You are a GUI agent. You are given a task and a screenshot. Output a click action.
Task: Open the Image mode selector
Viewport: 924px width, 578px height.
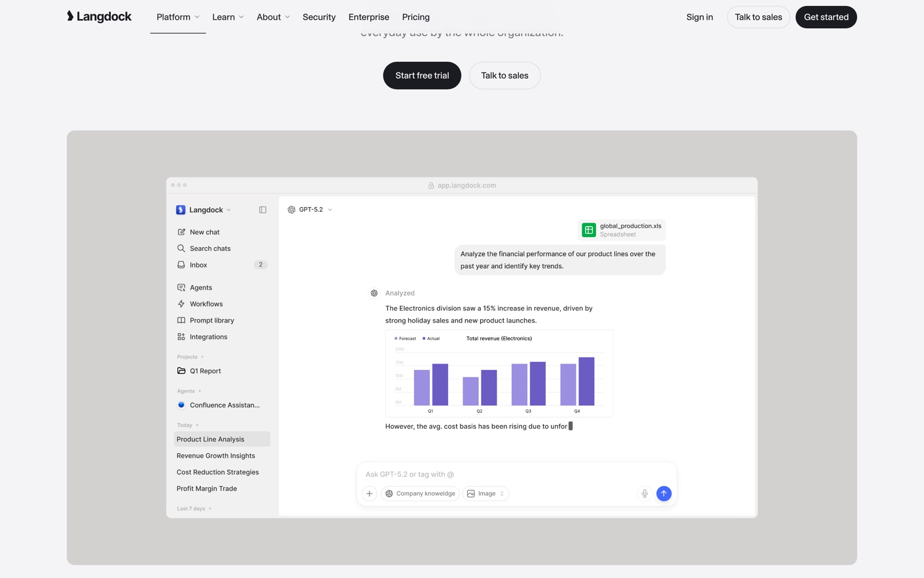tap(486, 494)
